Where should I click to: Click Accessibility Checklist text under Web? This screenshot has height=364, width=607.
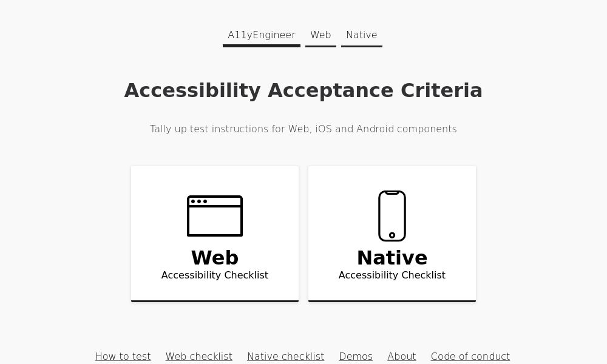point(215,275)
